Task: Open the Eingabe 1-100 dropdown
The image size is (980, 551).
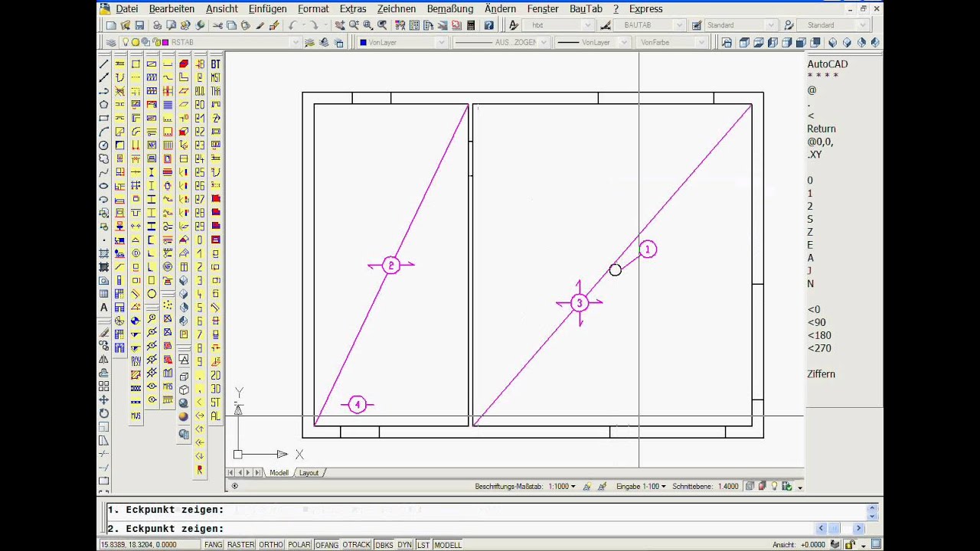Action: click(x=641, y=487)
